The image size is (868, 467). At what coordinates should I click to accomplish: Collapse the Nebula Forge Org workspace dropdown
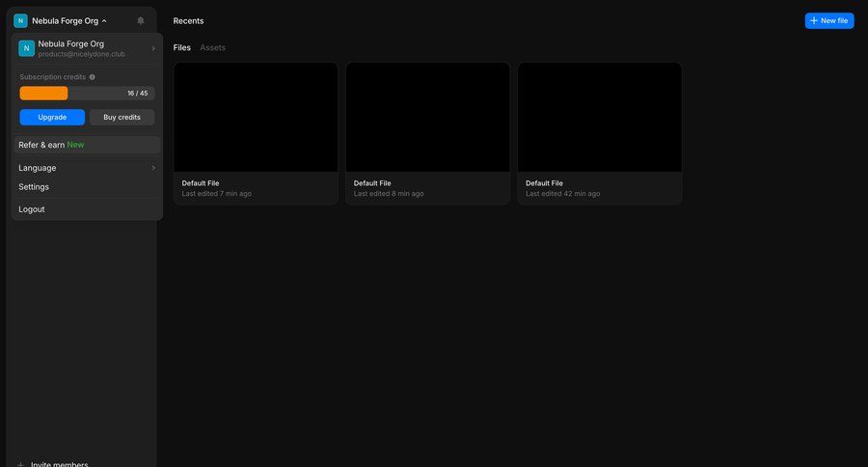click(x=104, y=21)
